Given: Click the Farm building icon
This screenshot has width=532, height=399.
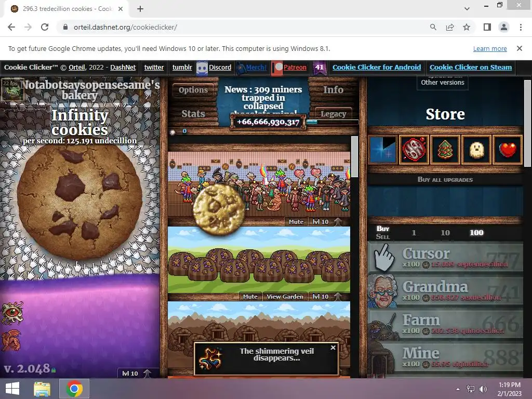Looking at the screenshot, I should tap(384, 325).
